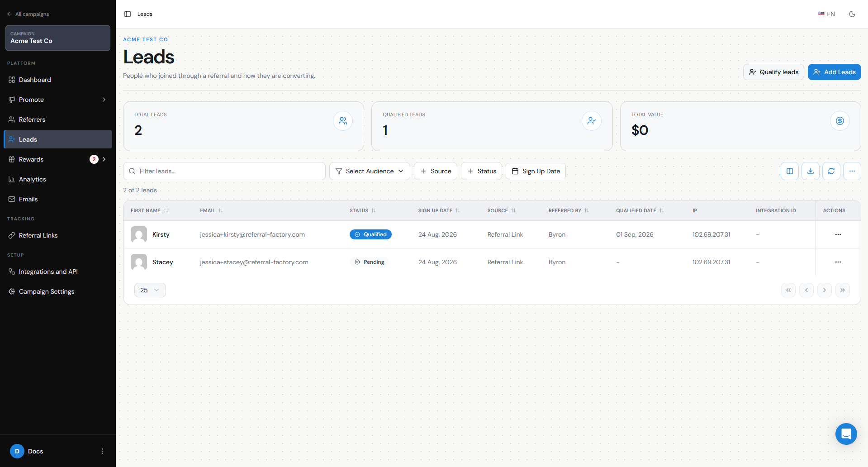
Task: Open Dashboard in the sidebar
Action: click(58, 80)
